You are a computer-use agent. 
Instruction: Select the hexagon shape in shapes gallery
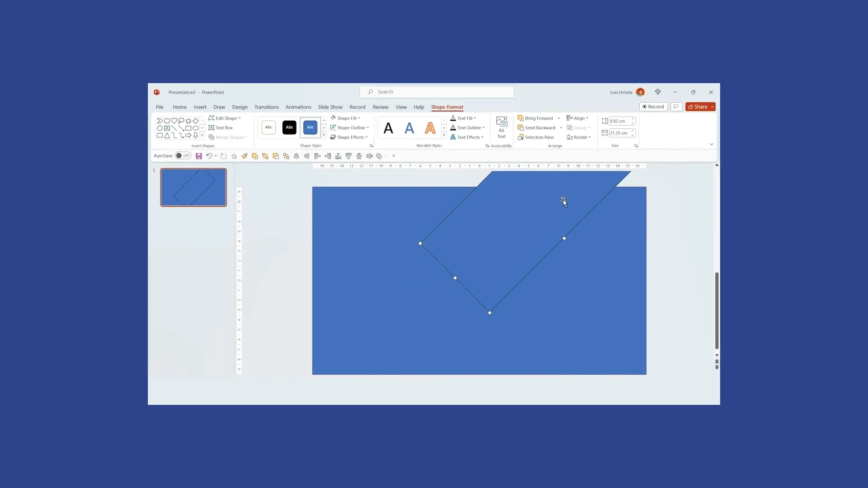(x=160, y=128)
